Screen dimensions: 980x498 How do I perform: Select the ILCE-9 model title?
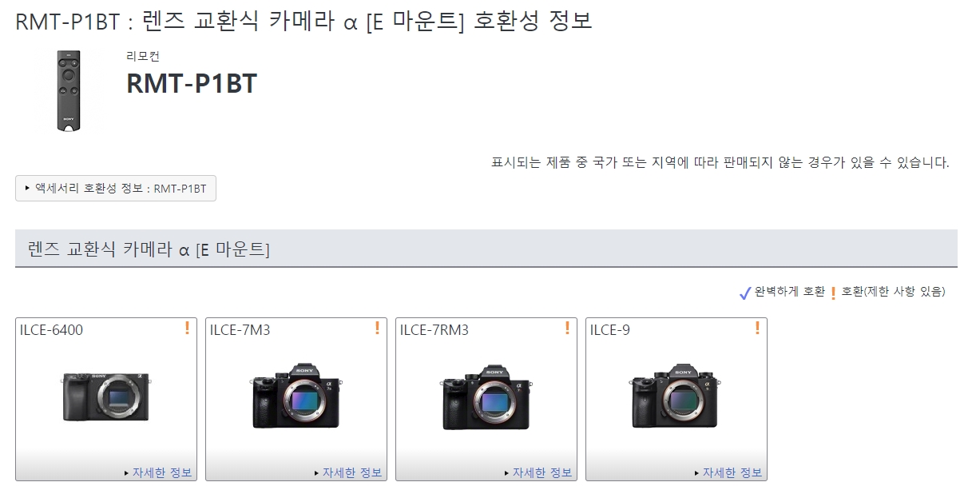pos(609,329)
